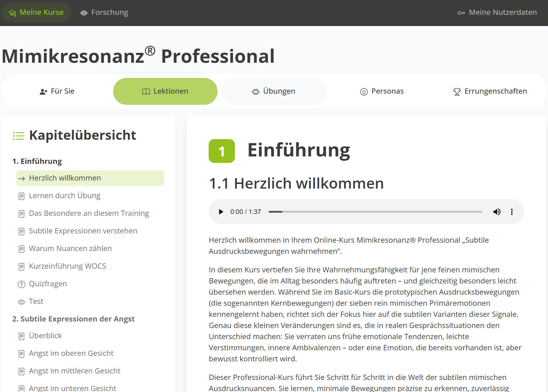Click the key icon for Meine Nutzerdaten
Image resolution: width=548 pixels, height=392 pixels.
[x=461, y=13]
